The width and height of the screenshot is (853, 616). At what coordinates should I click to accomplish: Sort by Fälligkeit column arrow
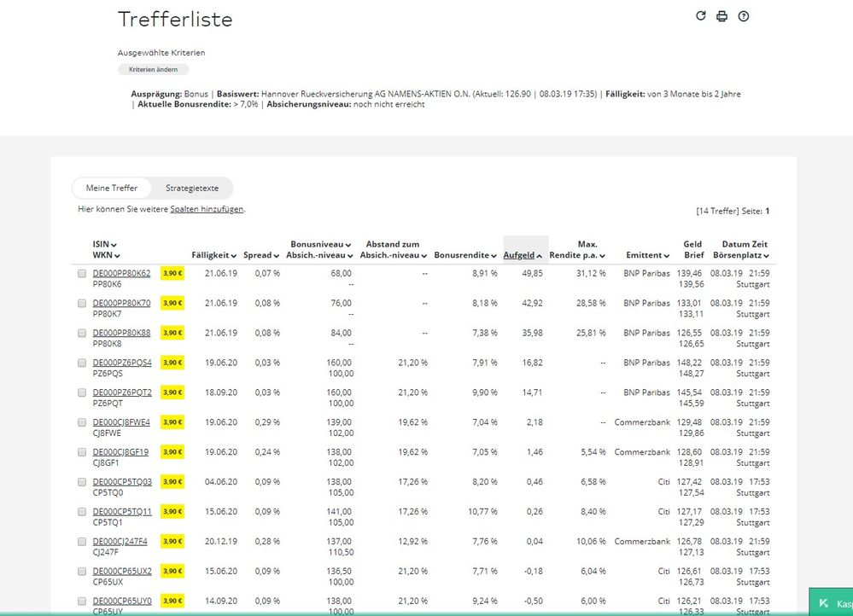point(214,255)
